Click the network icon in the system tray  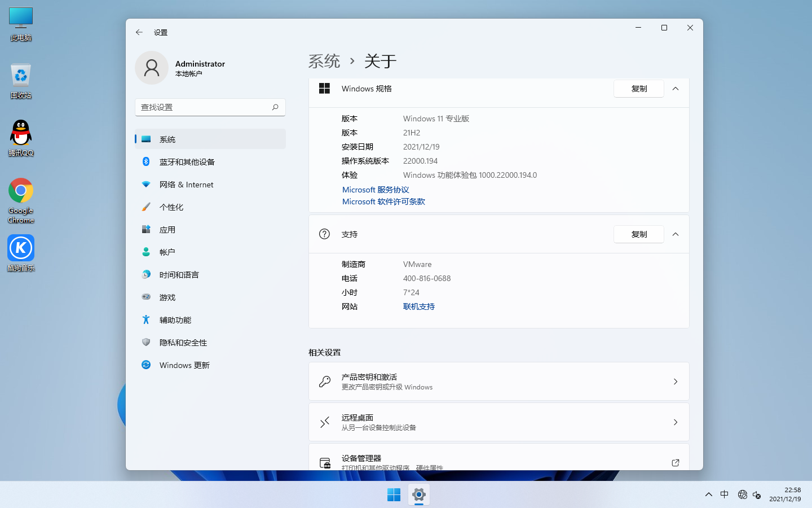[x=742, y=494]
